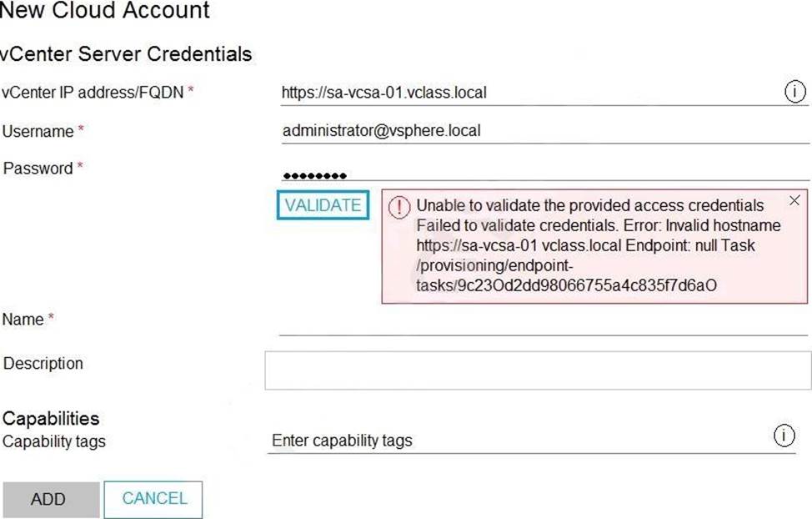The width and height of the screenshot is (812, 519).
Task: Click the error message text in the red box
Action: (598, 245)
